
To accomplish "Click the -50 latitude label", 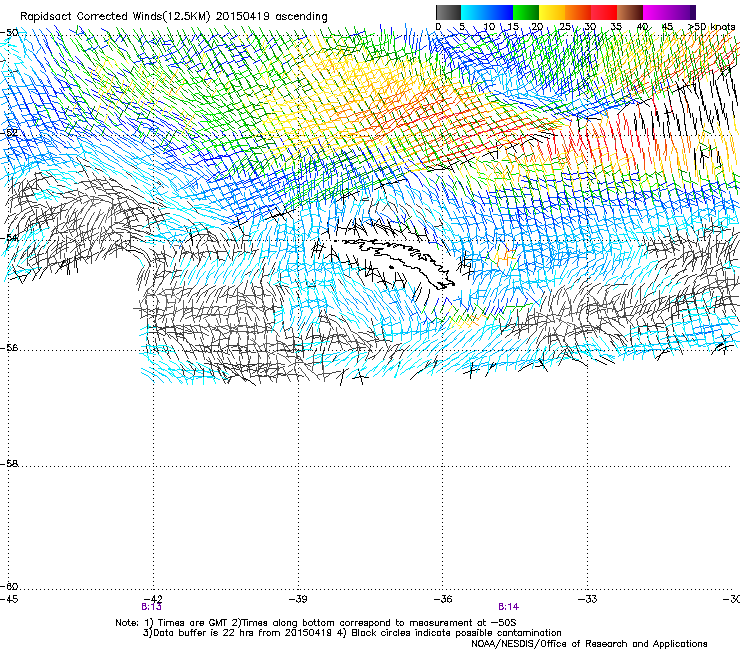I will (x=9, y=33).
